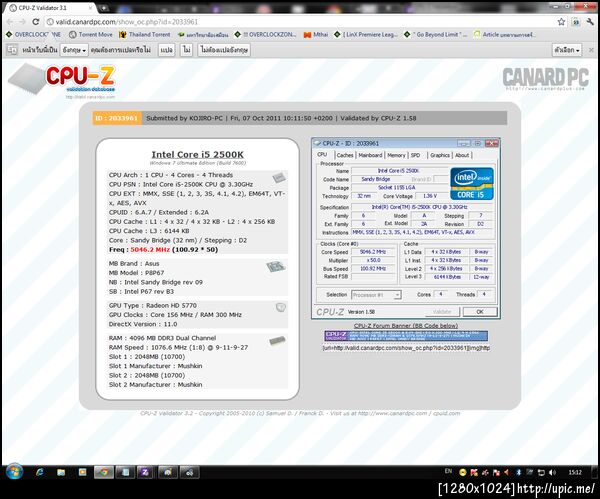Click the CPU-Z validation database logo

63,79
